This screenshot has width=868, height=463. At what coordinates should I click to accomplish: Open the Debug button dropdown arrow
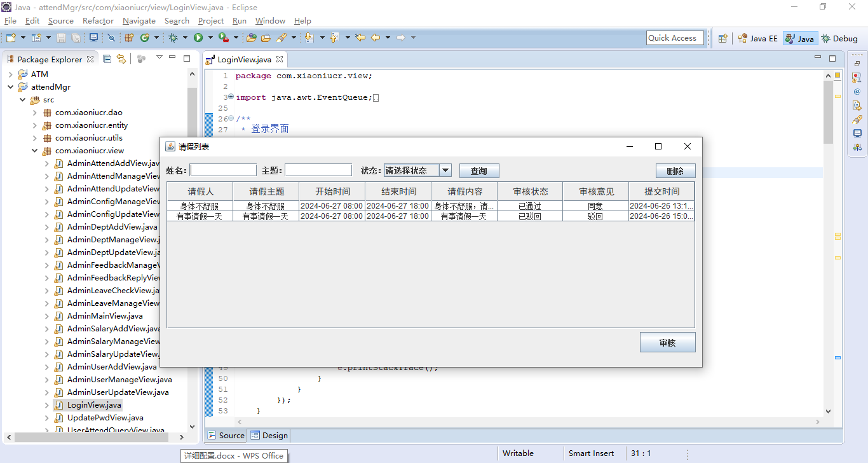[185, 38]
